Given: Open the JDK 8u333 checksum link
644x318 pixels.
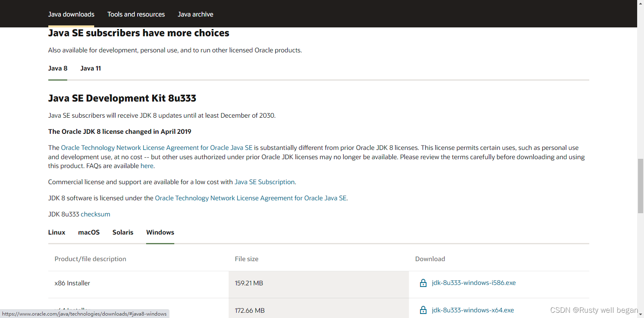Looking at the screenshot, I should tap(95, 214).
